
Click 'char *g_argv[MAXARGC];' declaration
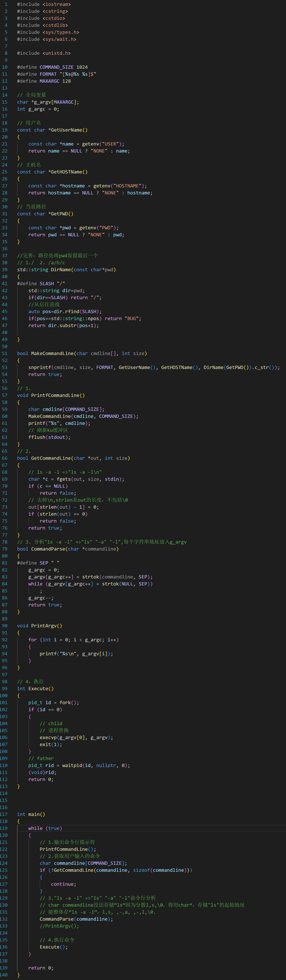(x=48, y=102)
